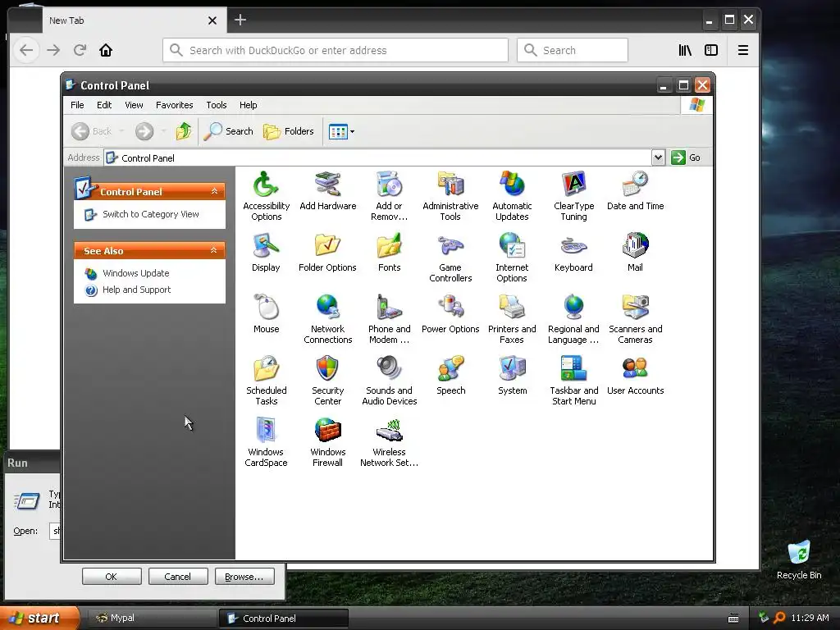Click OK in the Run dialog
Viewport: 840px width, 630px height.
[x=112, y=577]
